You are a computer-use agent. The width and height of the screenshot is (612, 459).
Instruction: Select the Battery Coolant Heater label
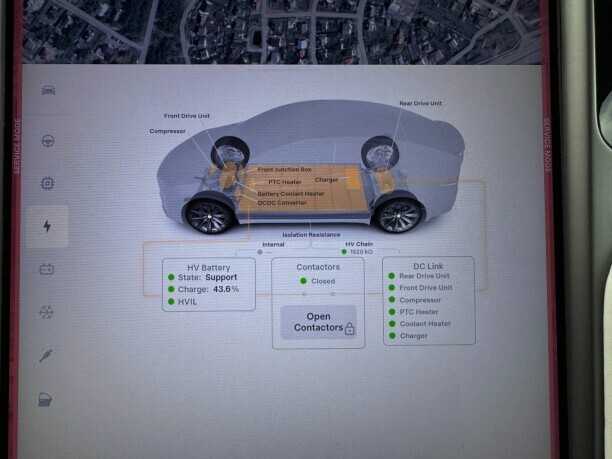[x=291, y=194]
